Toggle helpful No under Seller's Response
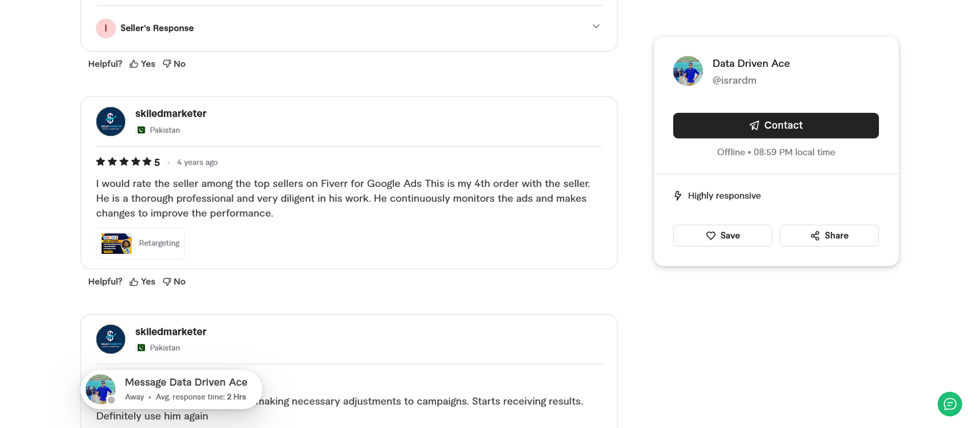This screenshot has height=428, width=980. [x=174, y=63]
